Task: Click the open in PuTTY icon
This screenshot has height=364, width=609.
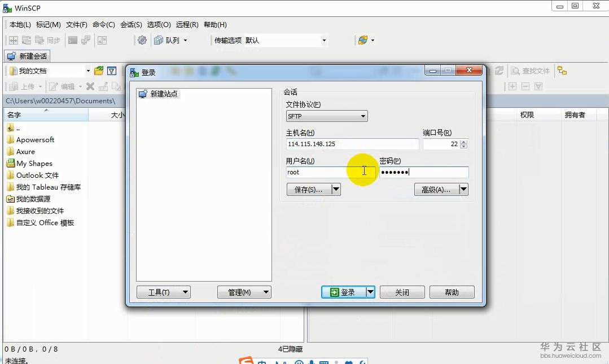Action: click(85, 40)
